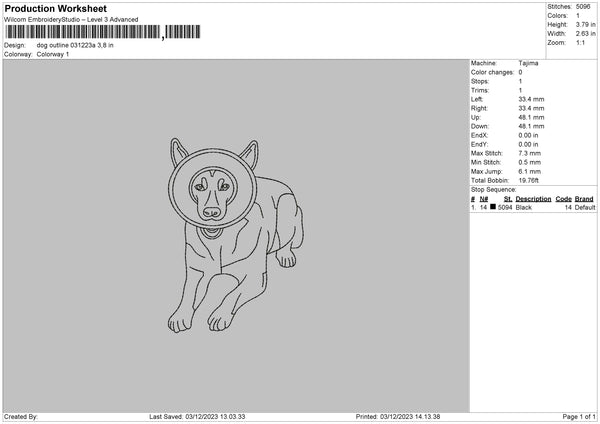Click the N# column header
Screen dimensions: 600x424
pyautogui.click(x=484, y=199)
